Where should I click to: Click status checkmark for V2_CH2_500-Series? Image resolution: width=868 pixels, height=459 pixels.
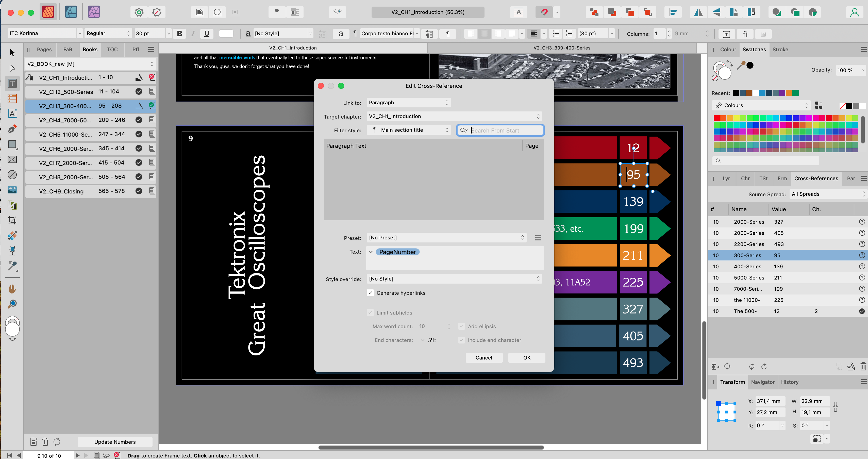click(x=139, y=91)
